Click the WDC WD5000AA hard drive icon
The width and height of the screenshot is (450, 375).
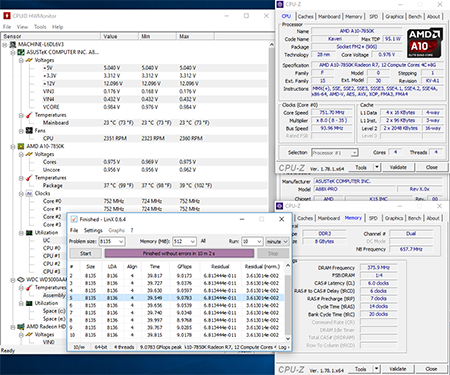coord(21,279)
